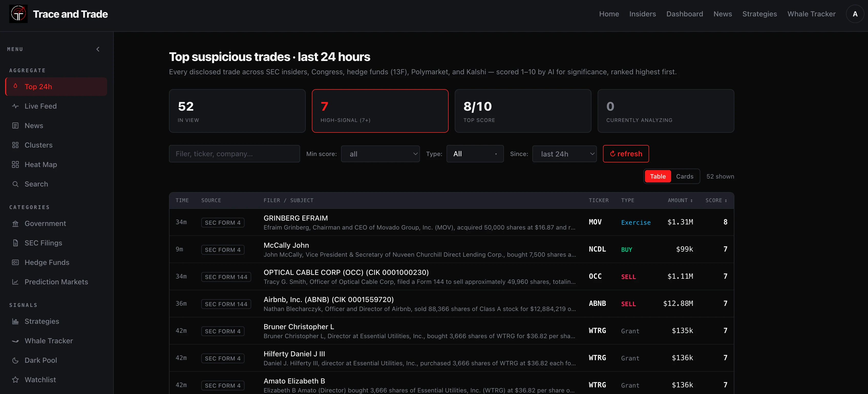Image resolution: width=868 pixels, height=394 pixels.
Task: Click the SEC FORM 144 badge for Airbnb
Action: (226, 304)
